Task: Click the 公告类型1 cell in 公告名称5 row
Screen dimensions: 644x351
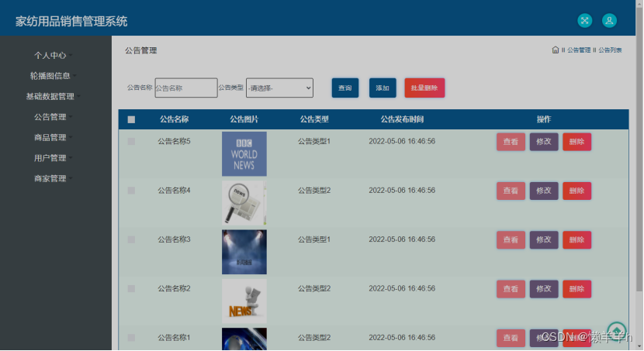Action: tap(314, 141)
